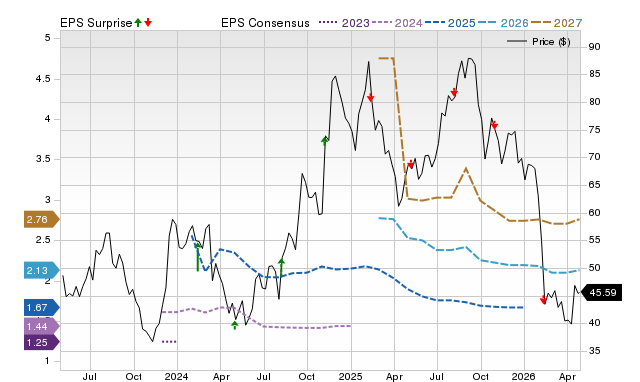The height and width of the screenshot is (382, 640).
Task: Click the 2025 x-axis label
Action: pyautogui.click(x=350, y=376)
